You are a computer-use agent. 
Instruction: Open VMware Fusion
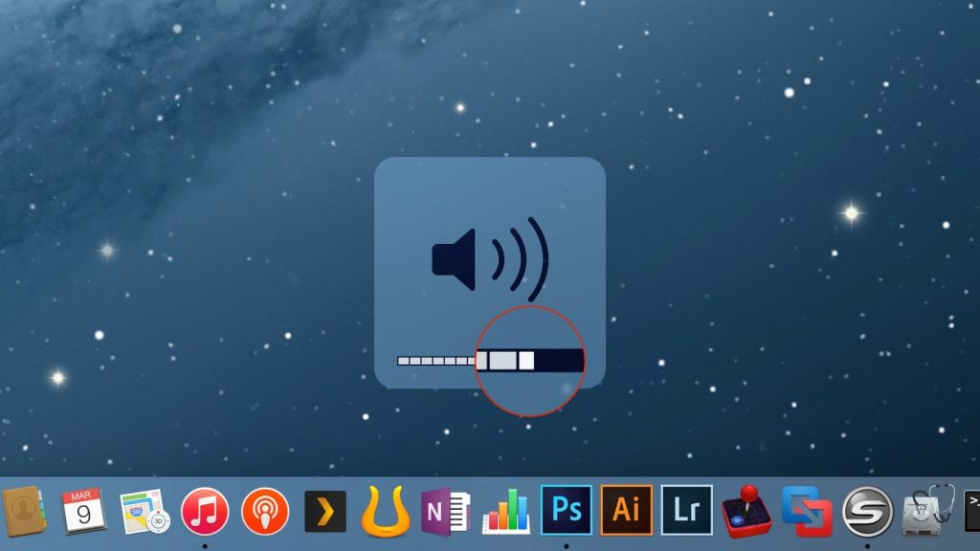pos(809,510)
